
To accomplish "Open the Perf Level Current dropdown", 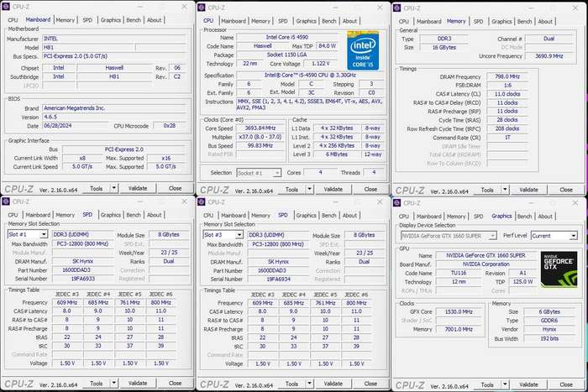I will click(x=574, y=236).
